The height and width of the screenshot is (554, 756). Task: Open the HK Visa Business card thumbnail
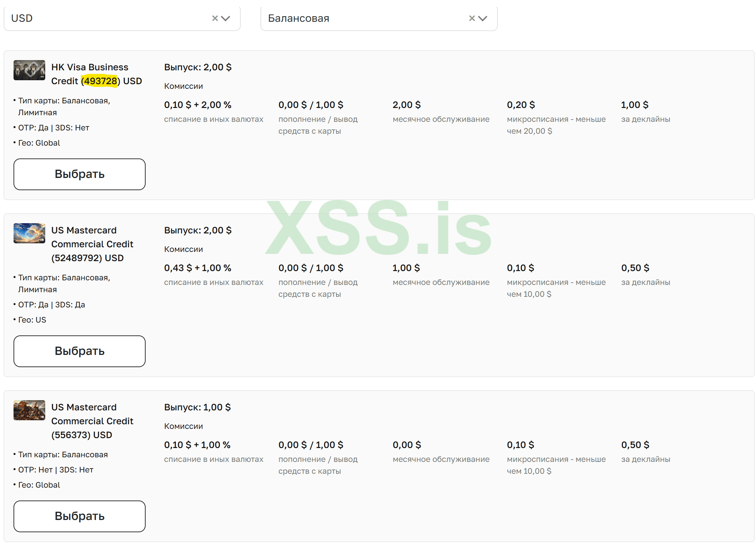tap(29, 70)
